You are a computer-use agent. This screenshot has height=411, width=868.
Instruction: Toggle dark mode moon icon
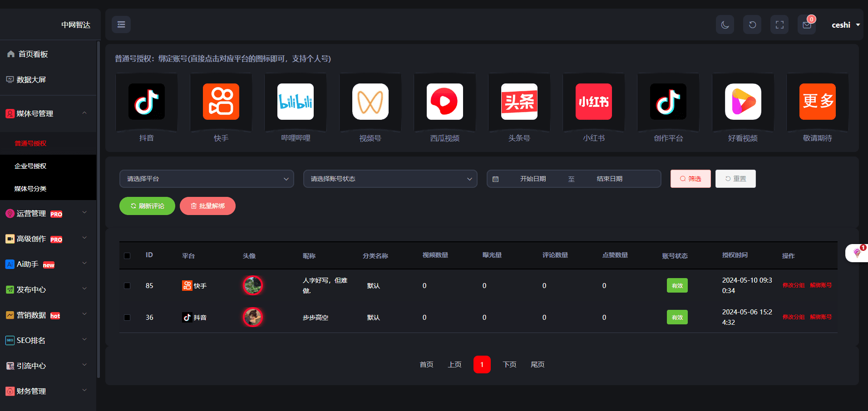[725, 25]
